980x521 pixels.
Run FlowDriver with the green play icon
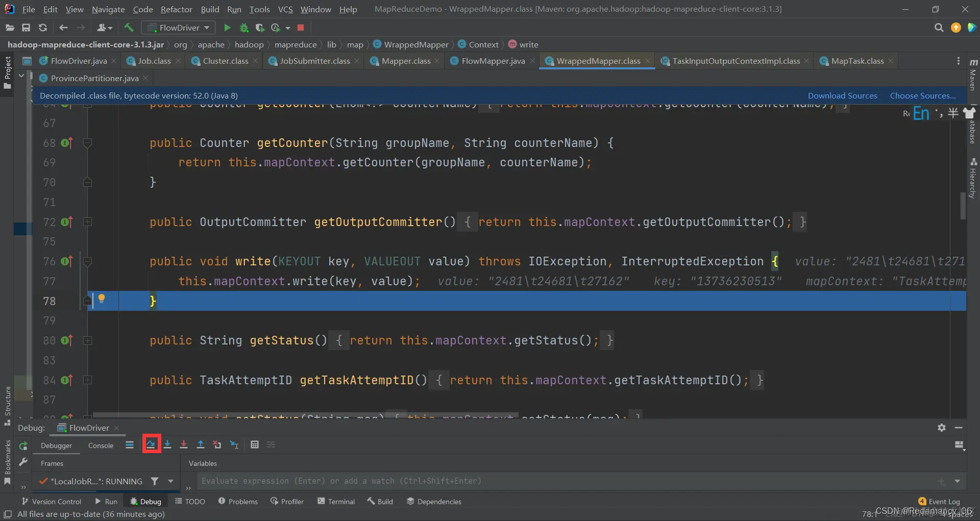(x=228, y=28)
